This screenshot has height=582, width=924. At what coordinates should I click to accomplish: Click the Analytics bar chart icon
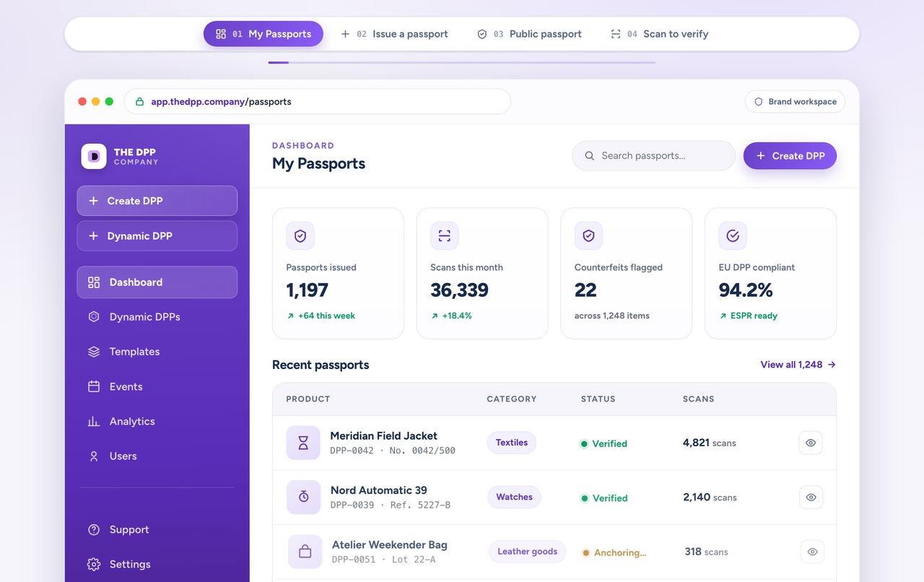pyautogui.click(x=94, y=421)
